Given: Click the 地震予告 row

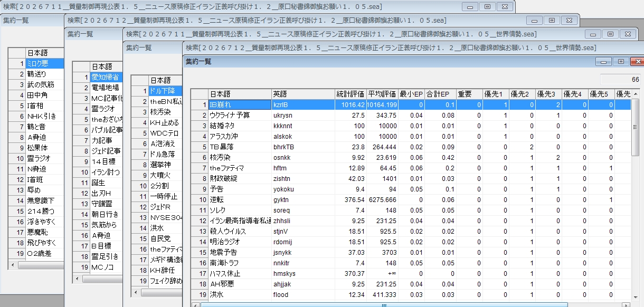Looking at the screenshot, I should coord(240,252).
